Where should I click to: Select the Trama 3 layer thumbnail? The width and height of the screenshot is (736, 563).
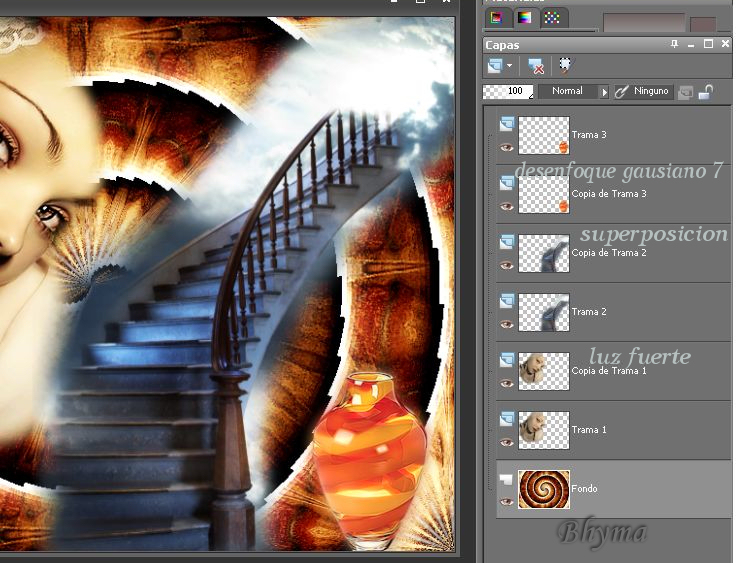(544, 135)
